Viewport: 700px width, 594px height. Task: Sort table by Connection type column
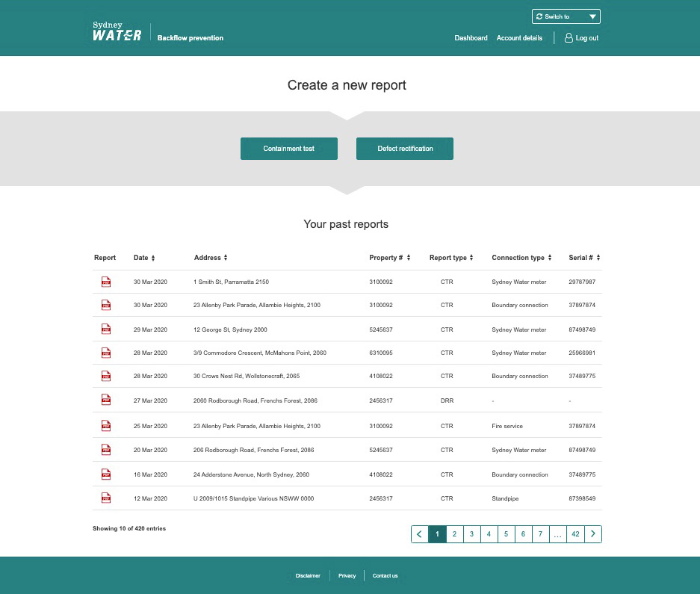pos(521,258)
